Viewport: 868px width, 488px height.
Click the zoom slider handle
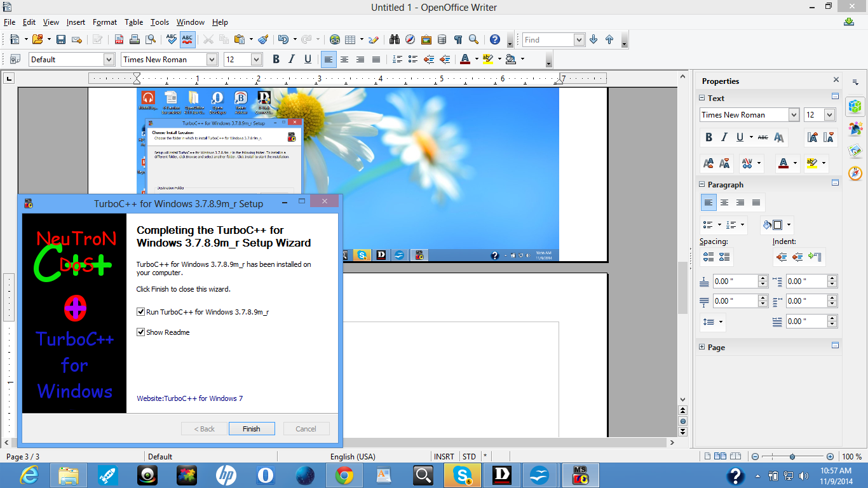pyautogui.click(x=792, y=456)
